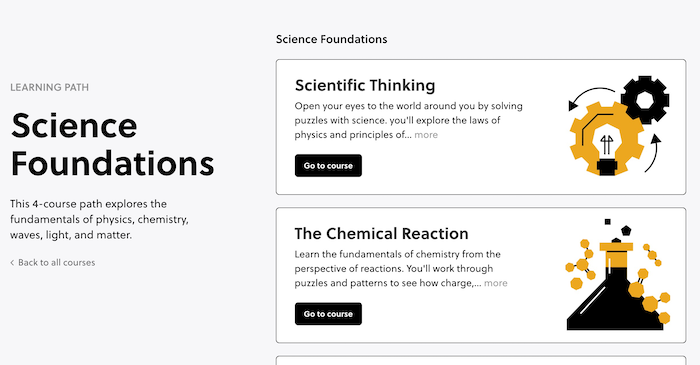Open the Scientific Thinking Go to course button
This screenshot has height=365, width=700.
328,166
